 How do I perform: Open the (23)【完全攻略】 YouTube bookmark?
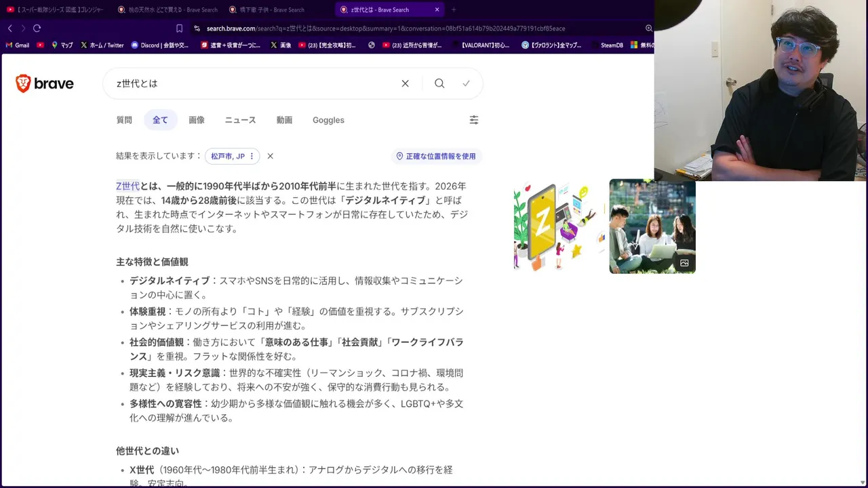click(x=327, y=45)
